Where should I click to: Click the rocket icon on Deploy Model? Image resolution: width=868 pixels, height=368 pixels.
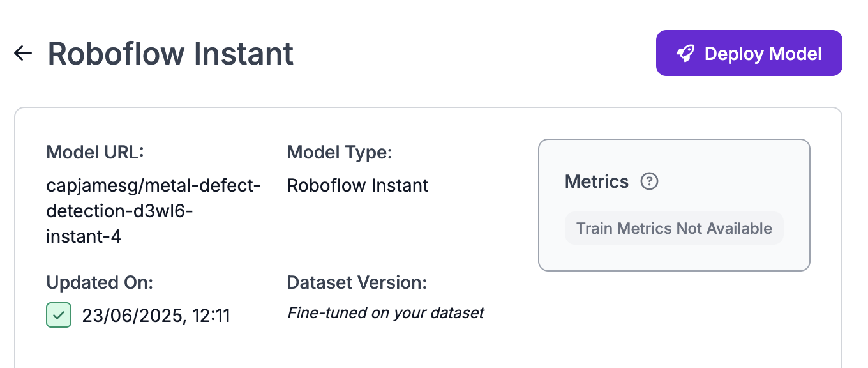(x=685, y=53)
